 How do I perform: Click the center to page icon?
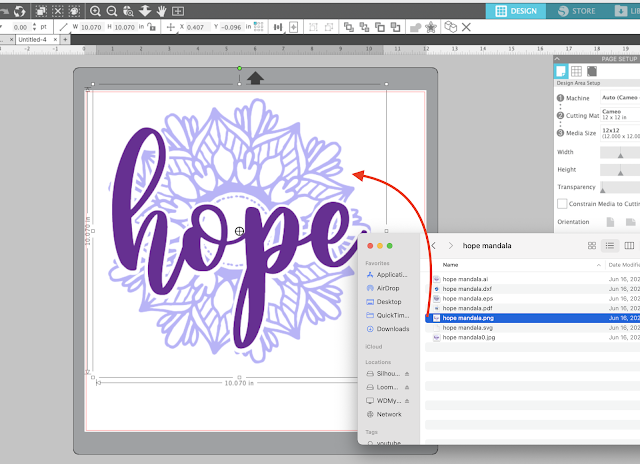coord(293,27)
